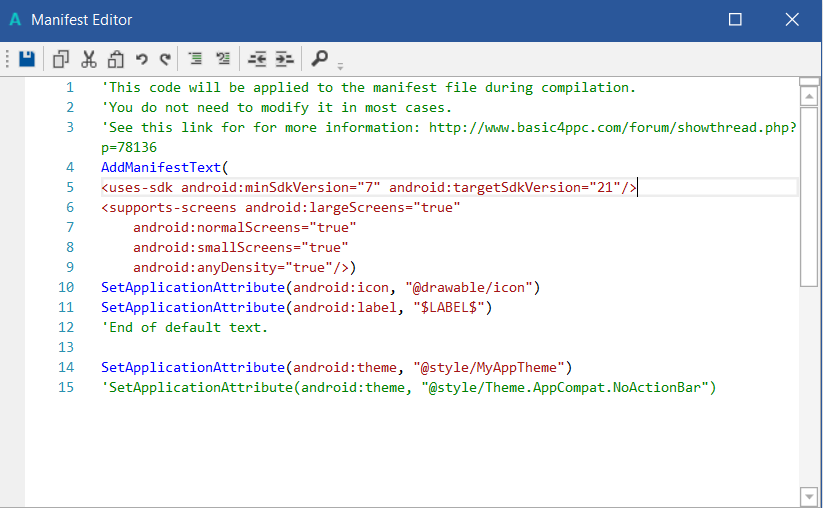
Task: Maximize the Manifest Editor window
Action: 735,20
